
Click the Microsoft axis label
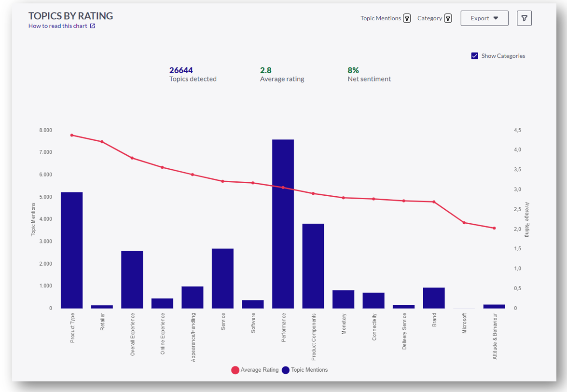tap(464, 322)
